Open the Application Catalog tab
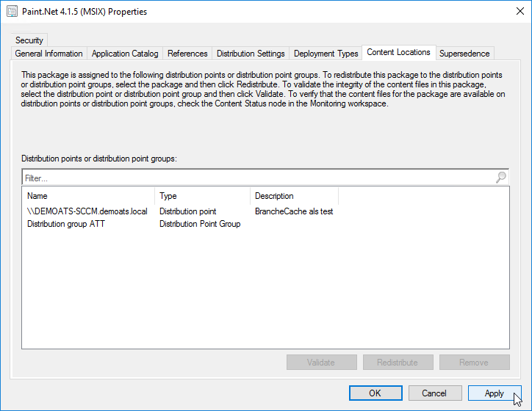 tap(125, 54)
